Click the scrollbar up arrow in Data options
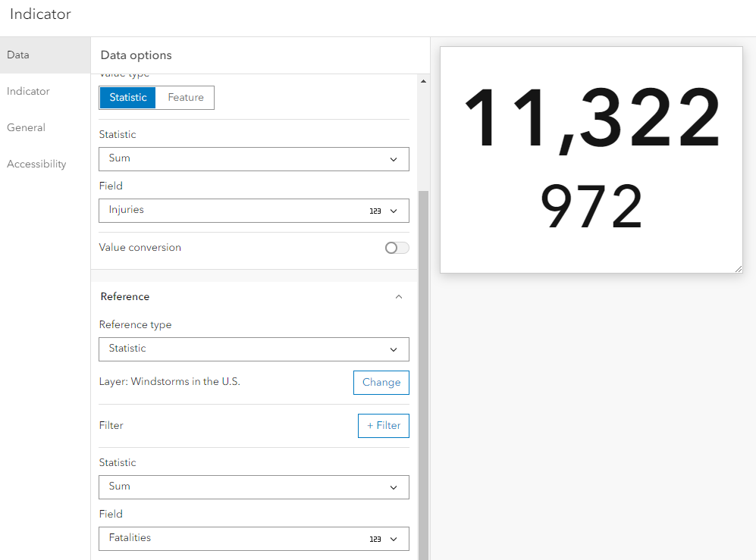This screenshot has height=560, width=756. pos(423,80)
